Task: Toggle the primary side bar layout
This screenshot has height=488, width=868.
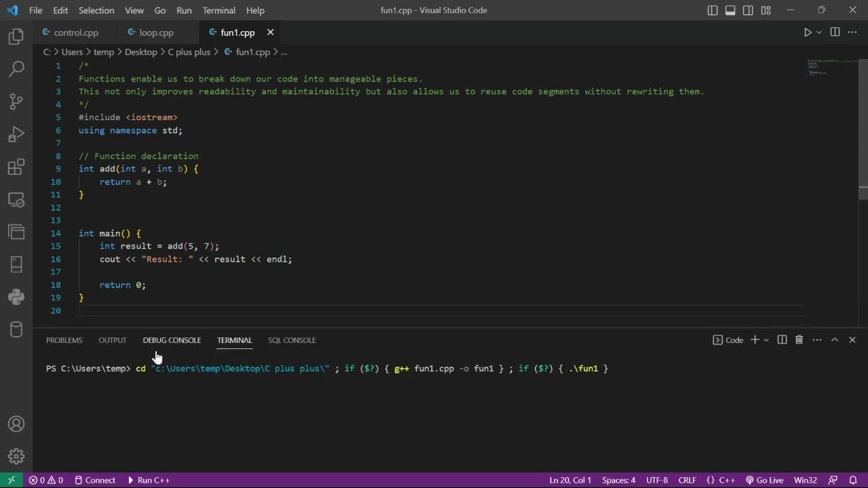Action: 713,10
